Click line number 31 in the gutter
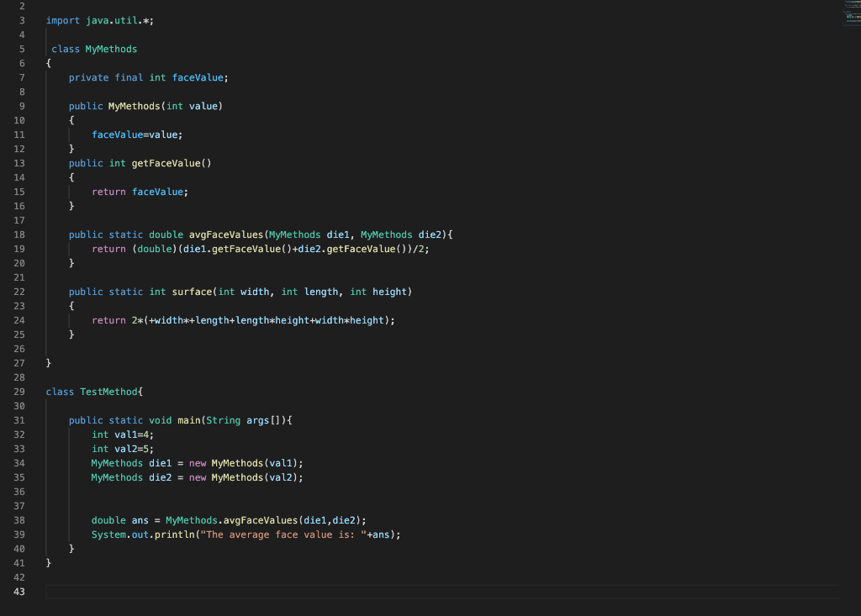The image size is (861, 616). [x=18, y=420]
